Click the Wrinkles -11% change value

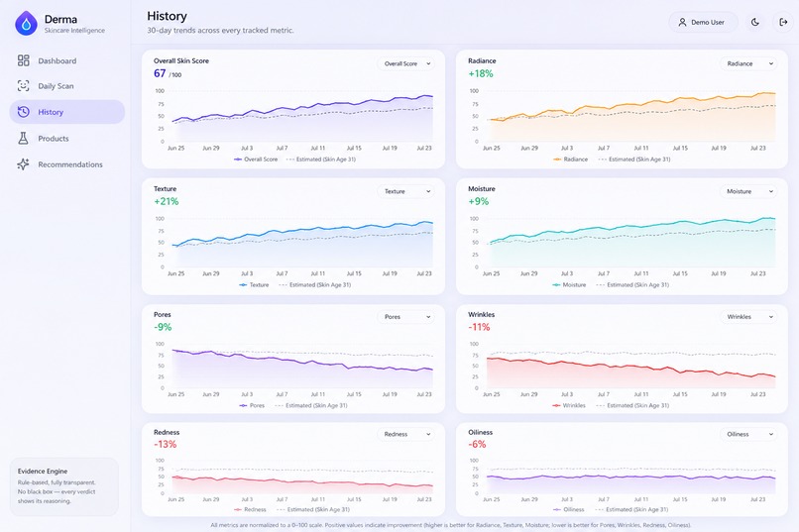click(x=479, y=327)
